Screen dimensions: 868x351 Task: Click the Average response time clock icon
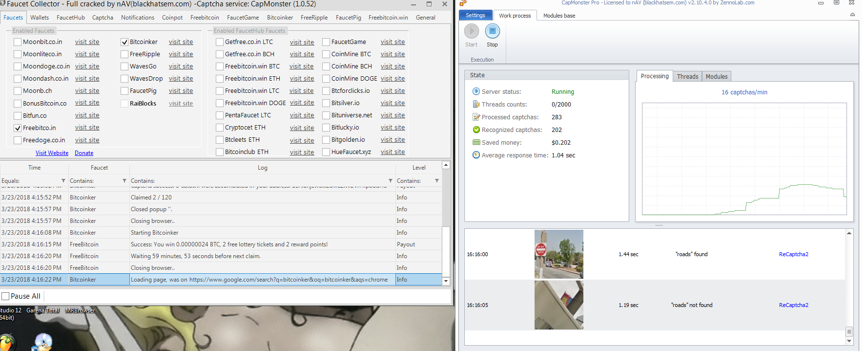pos(476,155)
